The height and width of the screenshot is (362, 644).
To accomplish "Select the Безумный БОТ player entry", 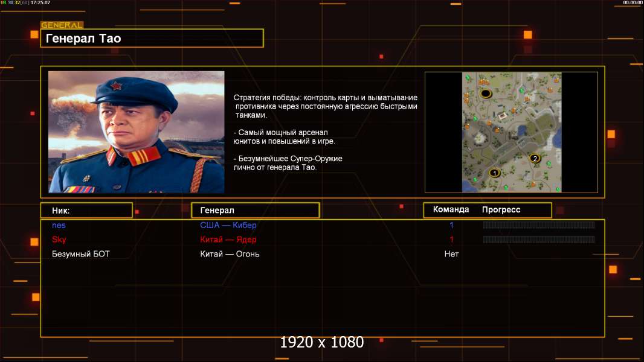I will (81, 254).
